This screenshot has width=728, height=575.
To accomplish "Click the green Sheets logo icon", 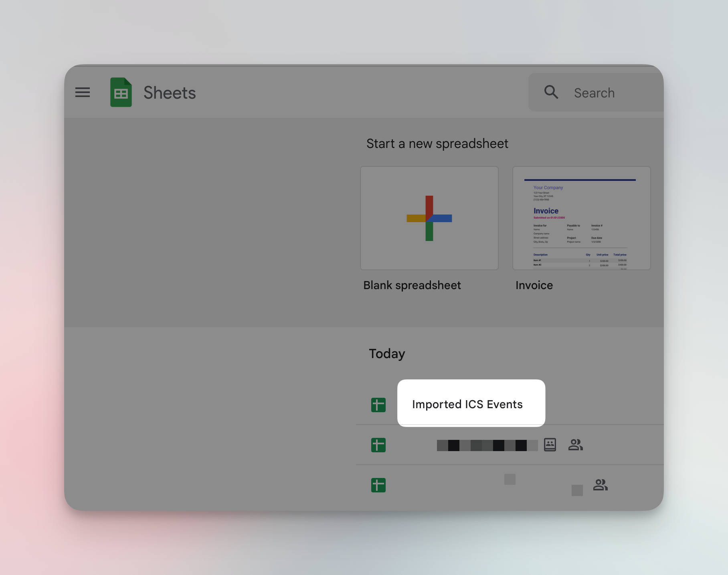I will pyautogui.click(x=121, y=92).
